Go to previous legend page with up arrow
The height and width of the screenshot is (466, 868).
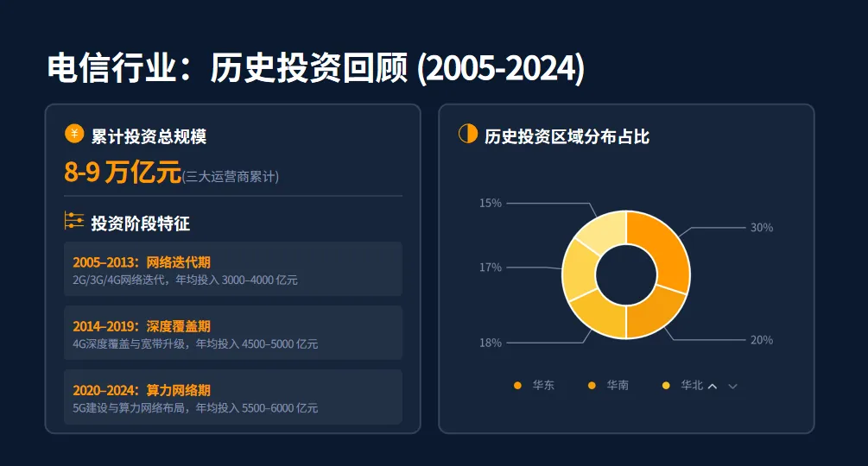pos(713,387)
